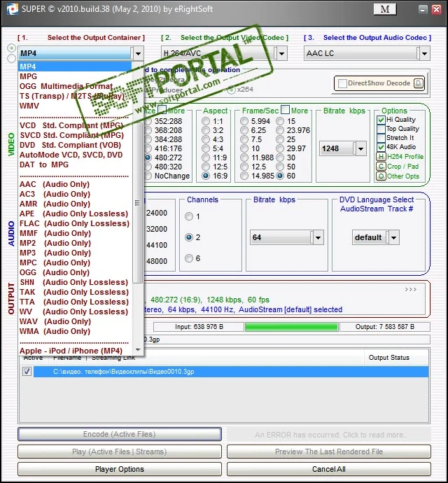Open H264 Profile options icon
Image resolution: width=448 pixels, height=483 pixels.
click(x=381, y=157)
